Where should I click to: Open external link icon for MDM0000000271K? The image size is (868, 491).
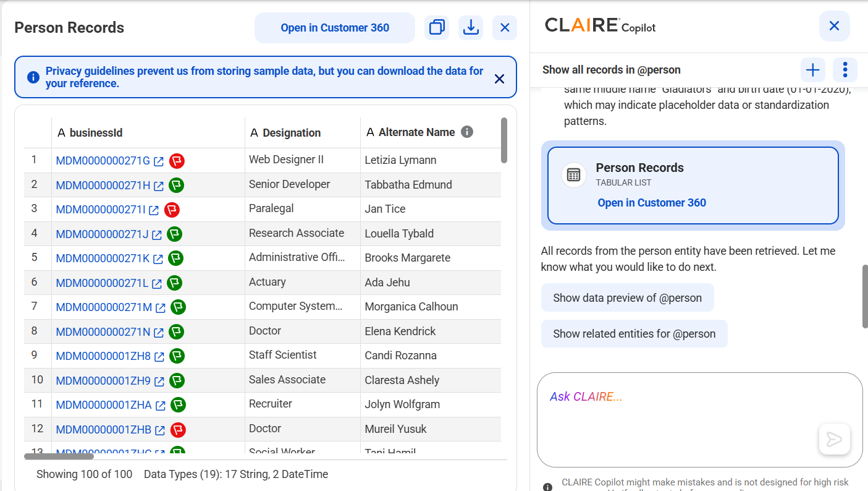158,259
